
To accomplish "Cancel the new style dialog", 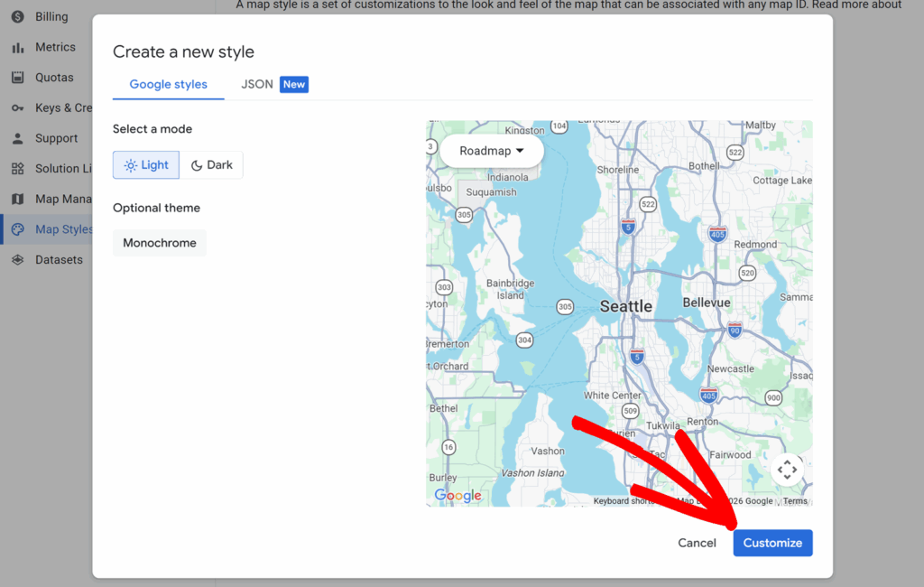I will coord(697,543).
